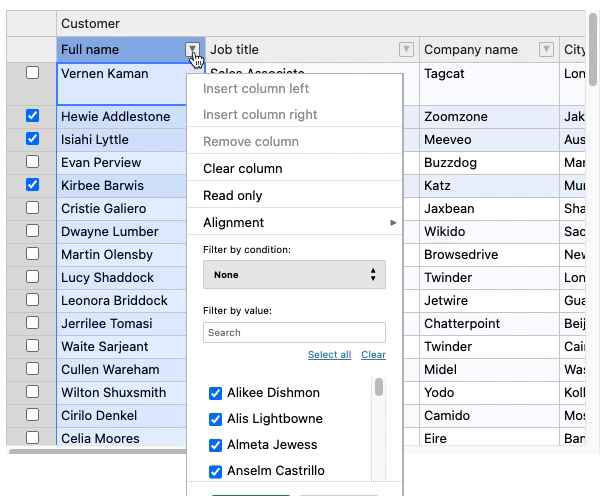Click the filter value list scrollbar
This screenshot has width=606, height=496.
coord(379,387)
